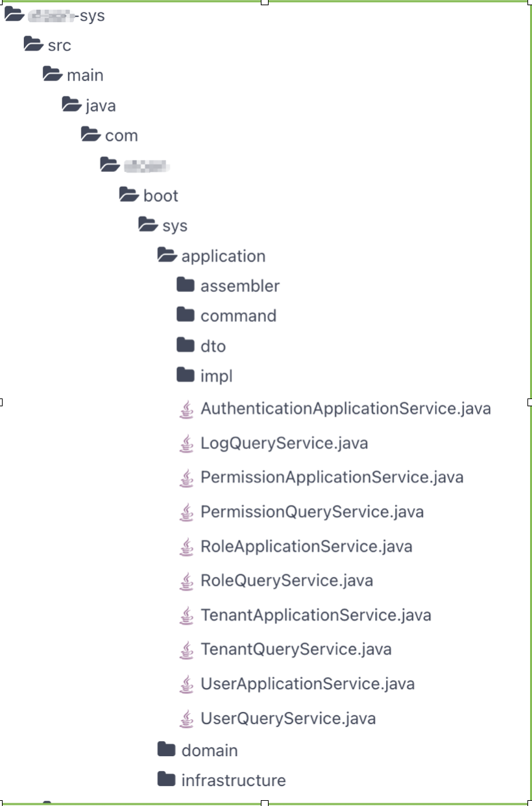Click the folder icon beside command
The height and width of the screenshot is (806, 532).
[186, 315]
